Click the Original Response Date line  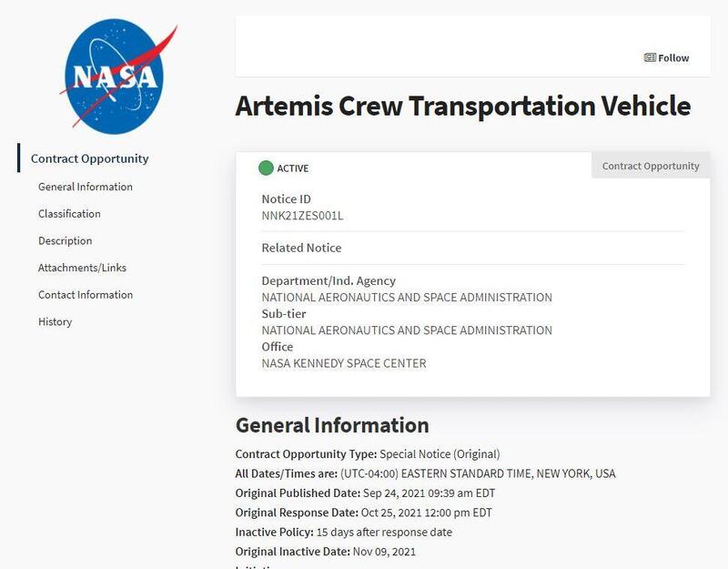(x=363, y=513)
